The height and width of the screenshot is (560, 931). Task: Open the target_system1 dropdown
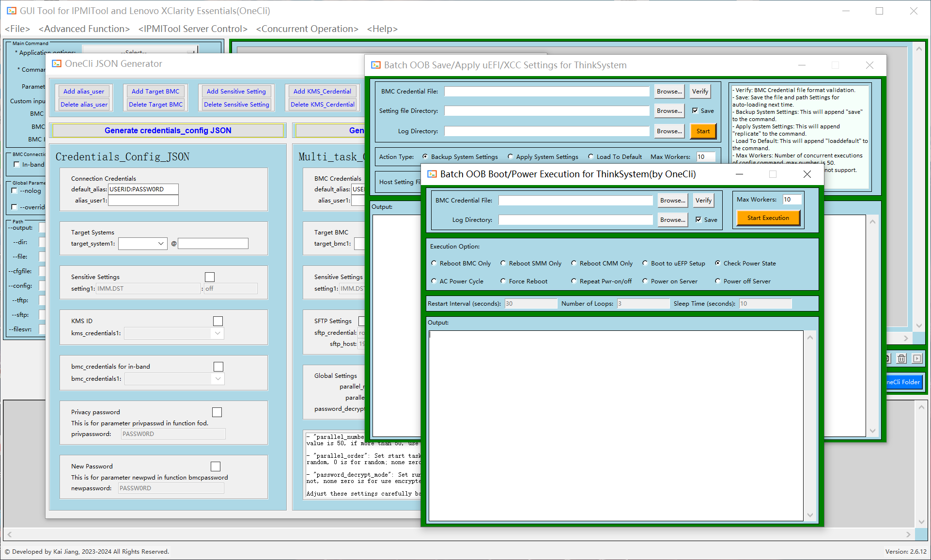click(143, 244)
